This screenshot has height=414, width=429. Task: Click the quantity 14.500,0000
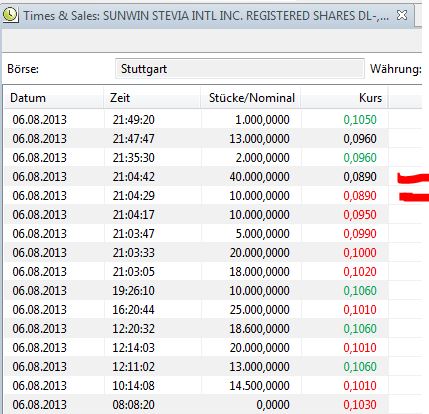pos(259,386)
